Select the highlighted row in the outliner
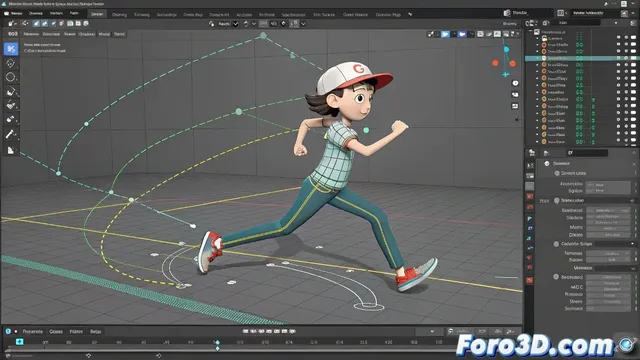This screenshot has width=640, height=360. coord(582,58)
